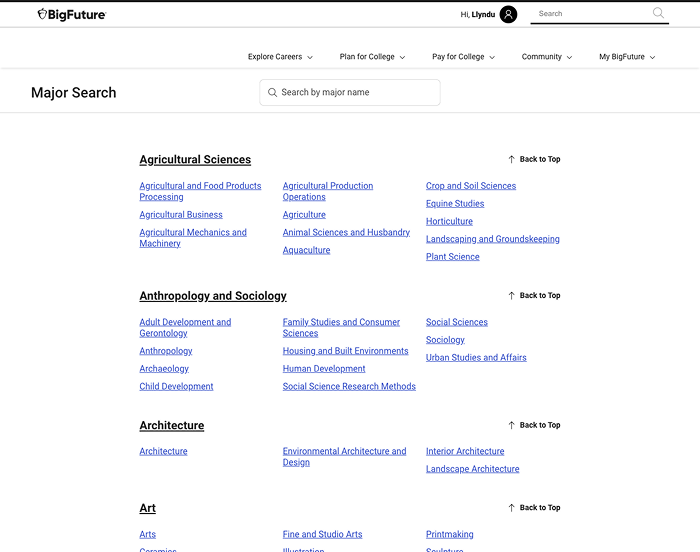Click the Hi, Llyndu greeting text
This screenshot has width=700, height=552.
(478, 15)
